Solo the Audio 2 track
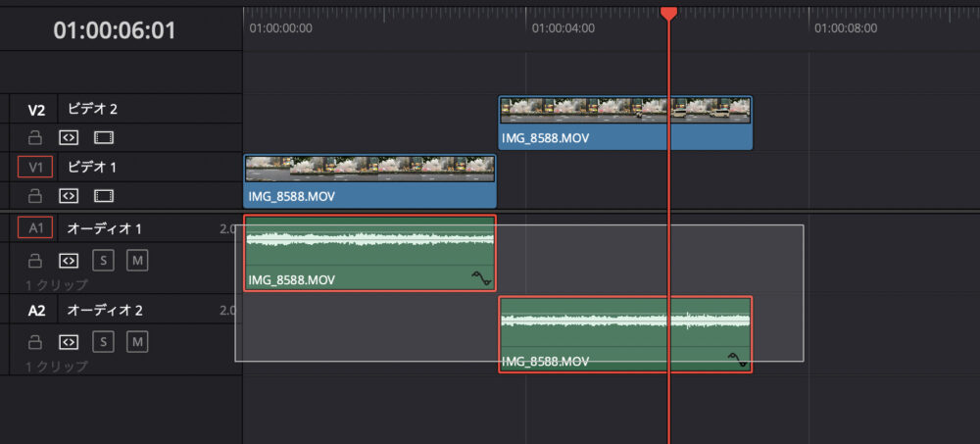 [103, 342]
